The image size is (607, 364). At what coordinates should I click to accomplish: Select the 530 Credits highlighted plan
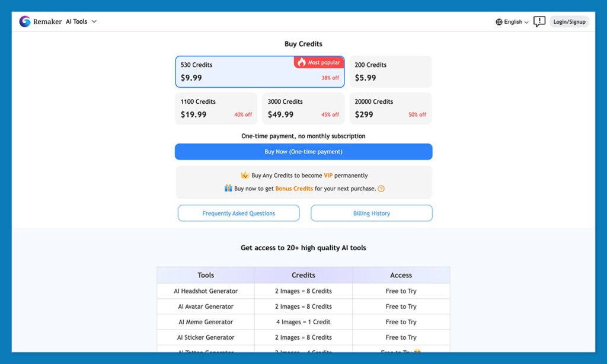(260, 71)
